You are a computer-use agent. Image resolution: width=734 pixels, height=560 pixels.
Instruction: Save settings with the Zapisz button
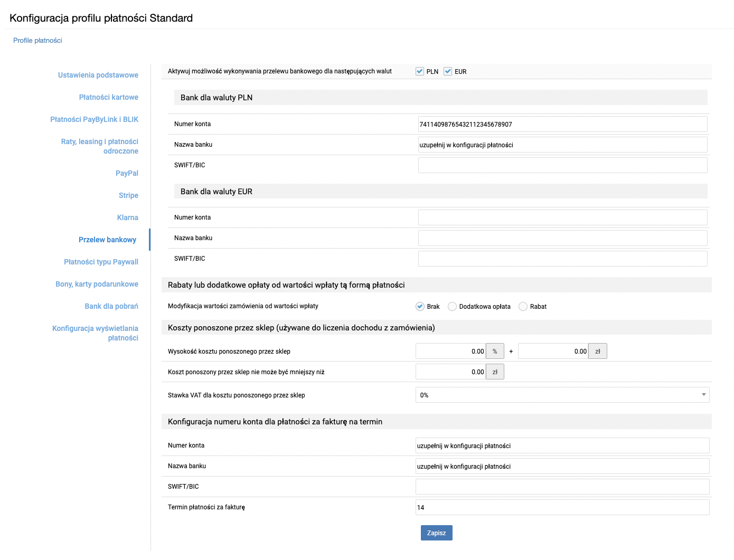click(437, 533)
